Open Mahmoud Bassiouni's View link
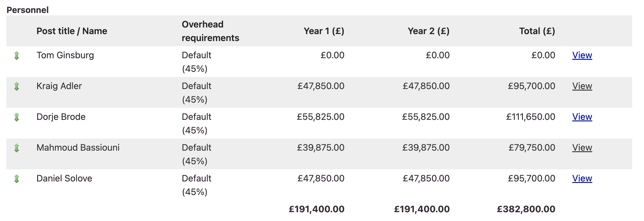This screenshot has height=221, width=644. (x=582, y=148)
